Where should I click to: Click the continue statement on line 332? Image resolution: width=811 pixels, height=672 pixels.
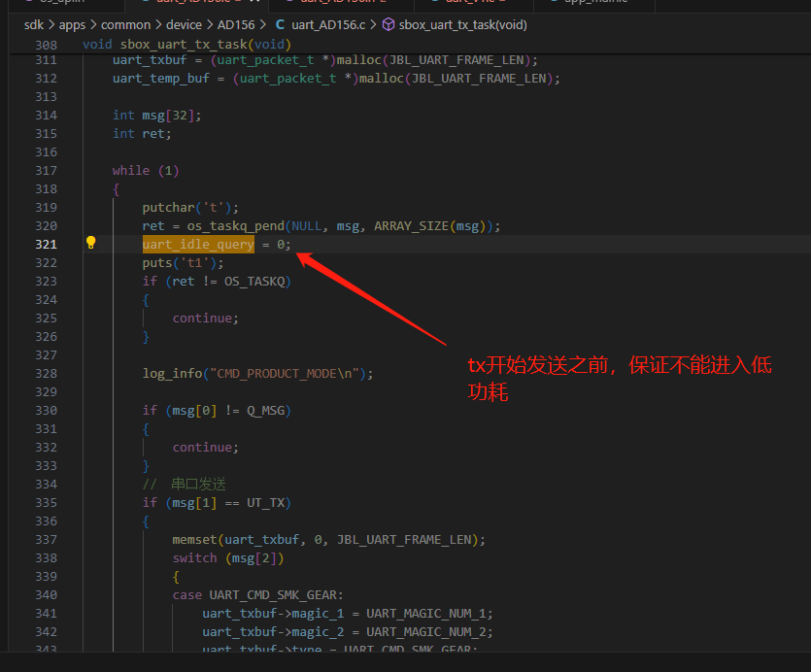click(x=202, y=448)
